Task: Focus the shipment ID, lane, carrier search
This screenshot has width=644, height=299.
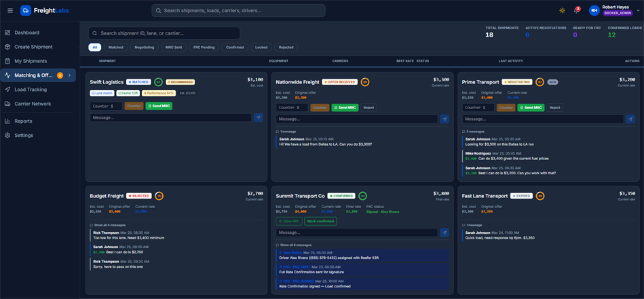Action: (x=164, y=33)
